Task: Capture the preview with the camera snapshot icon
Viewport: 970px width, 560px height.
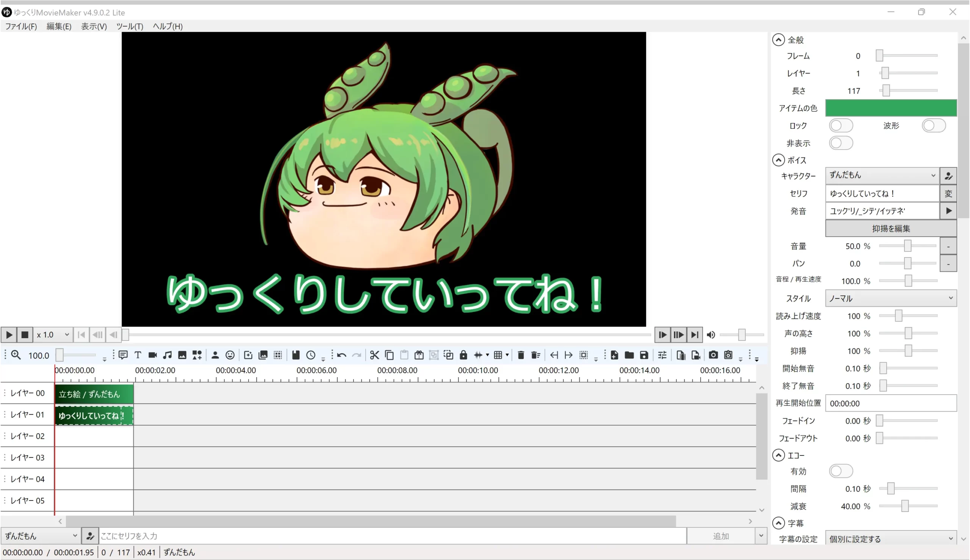Action: pyautogui.click(x=713, y=355)
